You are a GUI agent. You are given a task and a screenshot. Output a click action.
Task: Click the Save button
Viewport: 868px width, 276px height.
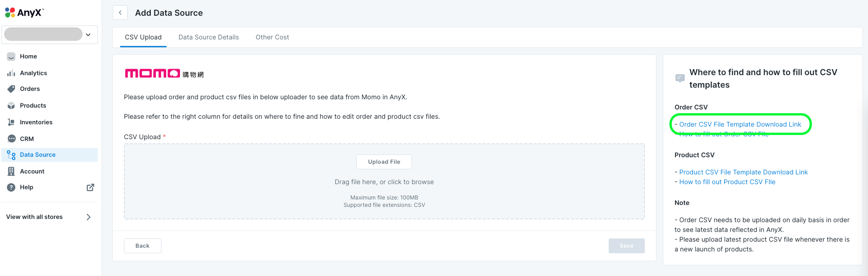click(x=626, y=246)
